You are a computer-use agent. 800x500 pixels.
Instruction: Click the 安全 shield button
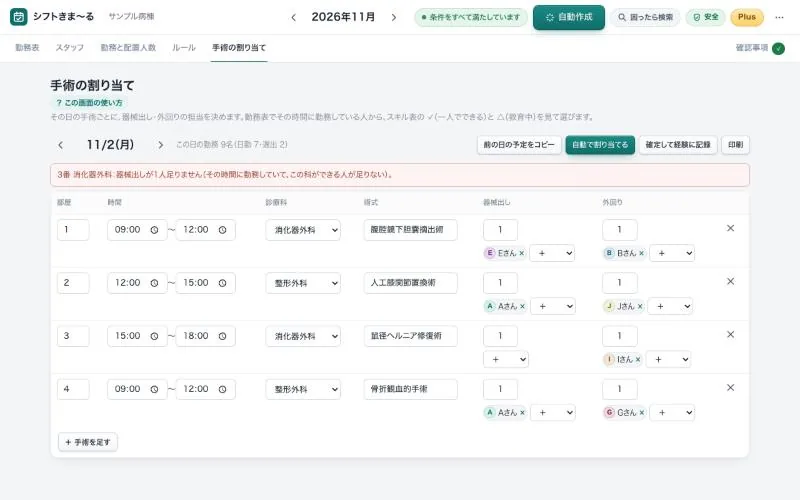706,17
